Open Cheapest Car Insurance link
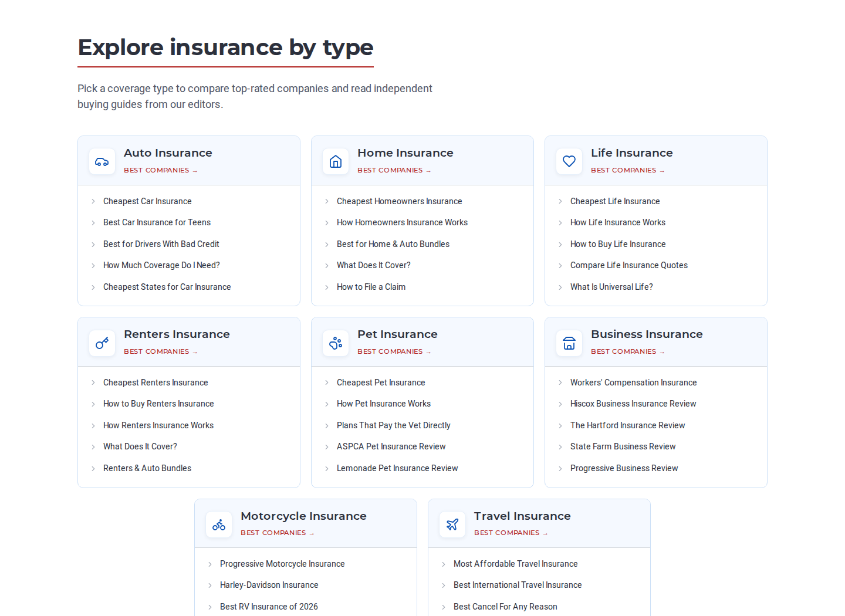The width and height of the screenshot is (845, 616). (147, 201)
